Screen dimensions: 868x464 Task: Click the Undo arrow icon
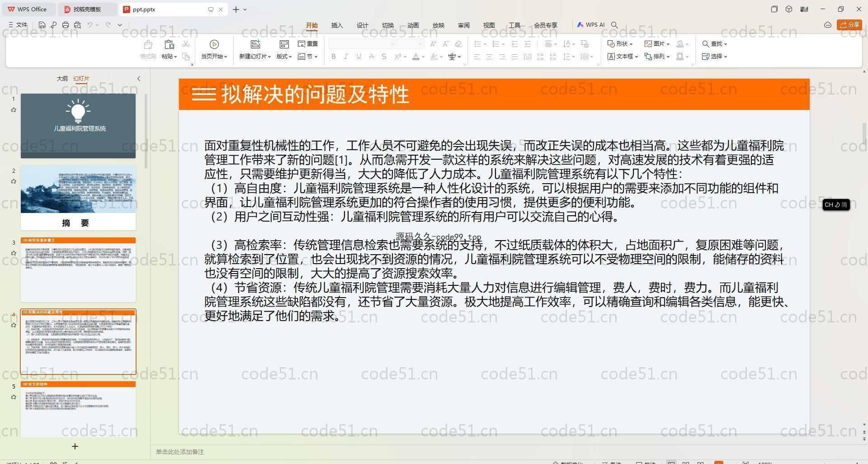[90, 25]
